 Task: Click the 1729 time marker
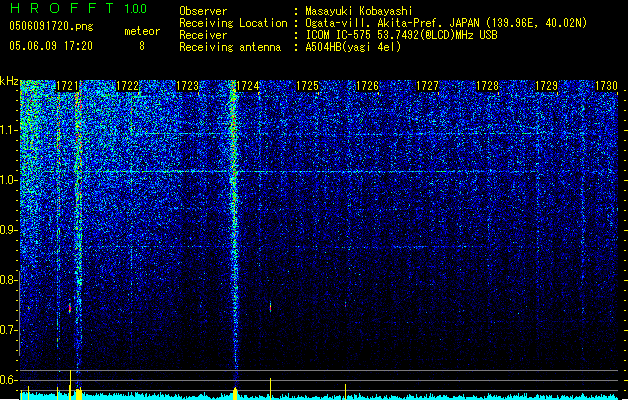[547, 86]
